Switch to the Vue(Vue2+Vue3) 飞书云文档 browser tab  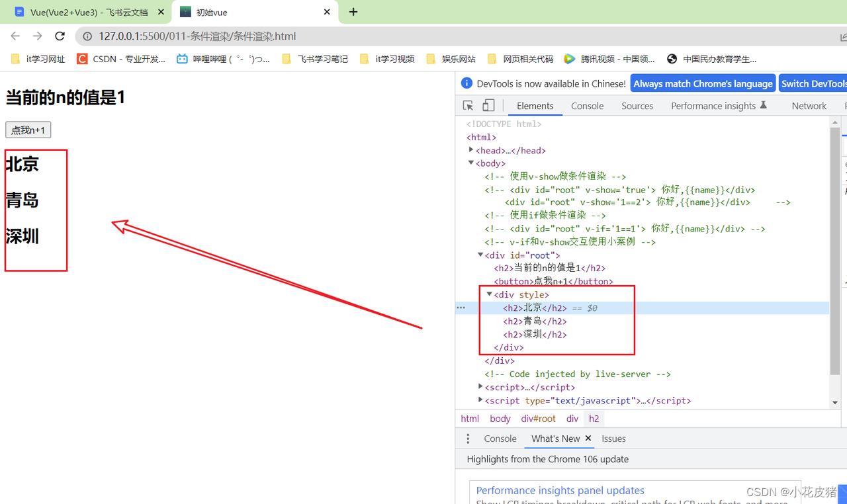88,12
